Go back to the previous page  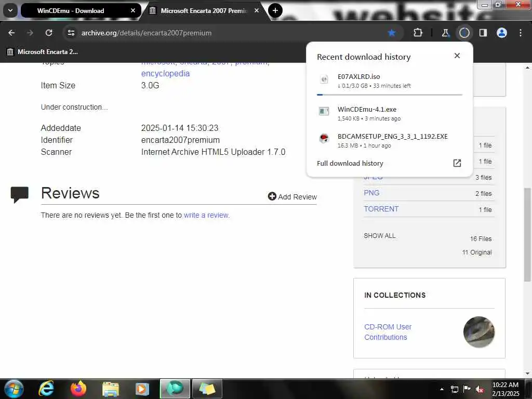tap(11, 33)
